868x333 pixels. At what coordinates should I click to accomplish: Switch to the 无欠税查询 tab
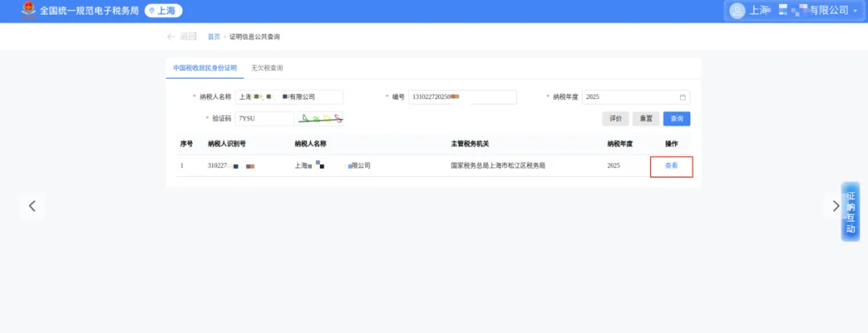pos(268,68)
